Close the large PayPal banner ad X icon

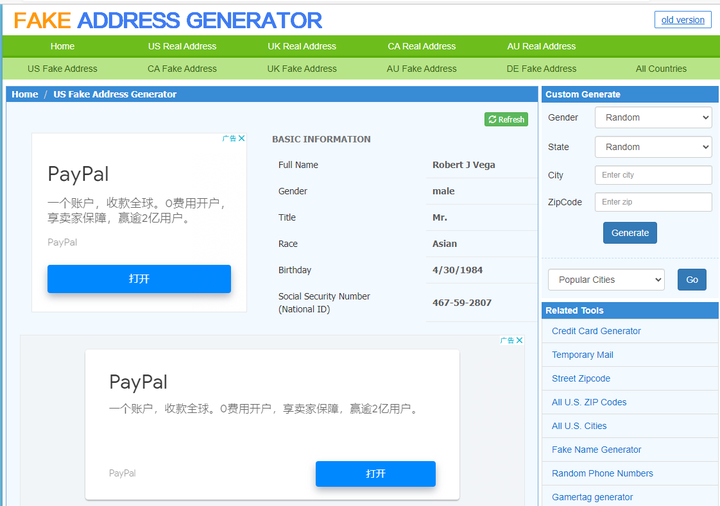[x=519, y=340]
